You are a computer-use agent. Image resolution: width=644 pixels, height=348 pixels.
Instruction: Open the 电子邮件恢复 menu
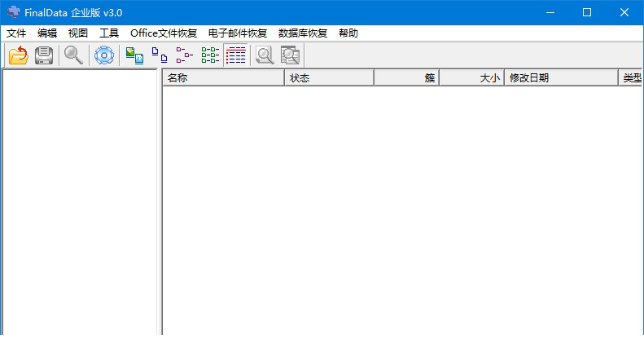pos(238,33)
